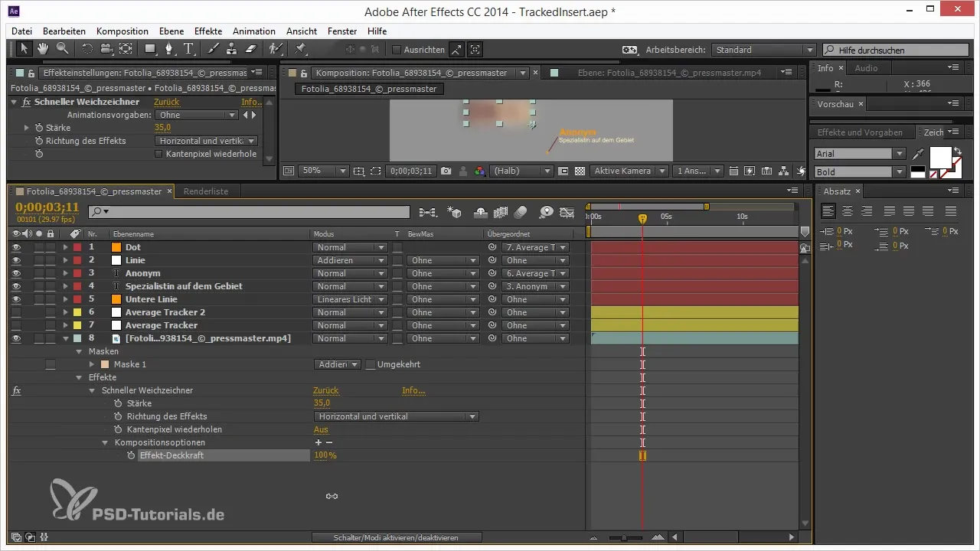The height and width of the screenshot is (551, 980).
Task: Open the graph editor icon in timeline
Action: 567,212
